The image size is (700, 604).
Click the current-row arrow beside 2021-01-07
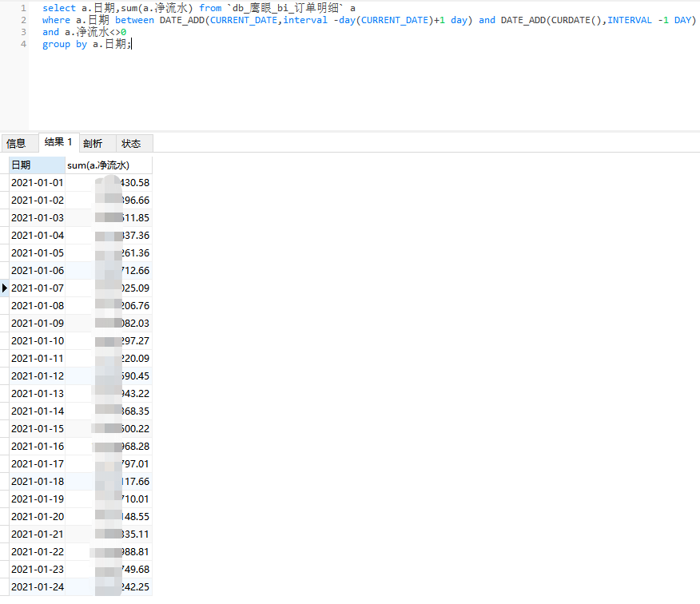click(x=5, y=288)
